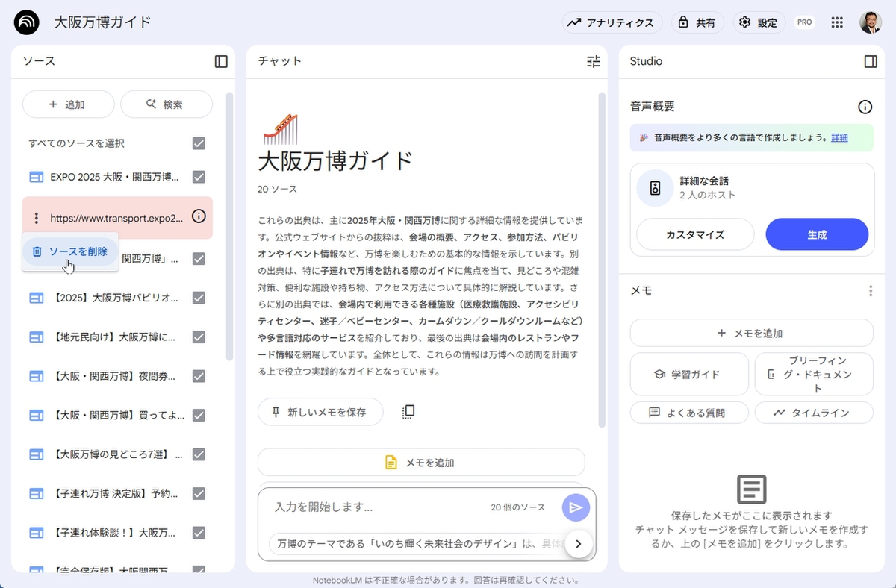This screenshot has height=588, width=896.
Task: Click the document icon of 【地元民向け】大阪万博に source
Action: click(x=37, y=337)
